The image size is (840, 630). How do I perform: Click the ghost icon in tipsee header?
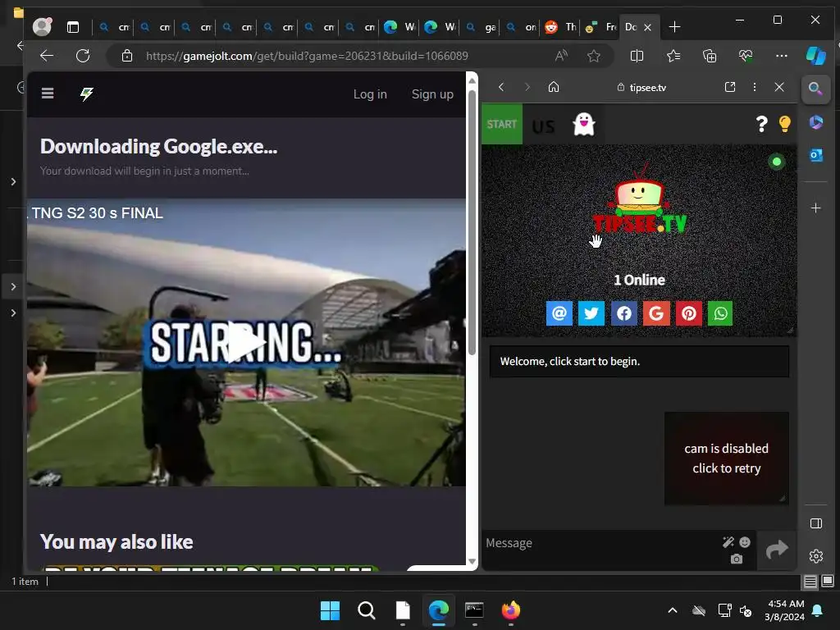(584, 125)
